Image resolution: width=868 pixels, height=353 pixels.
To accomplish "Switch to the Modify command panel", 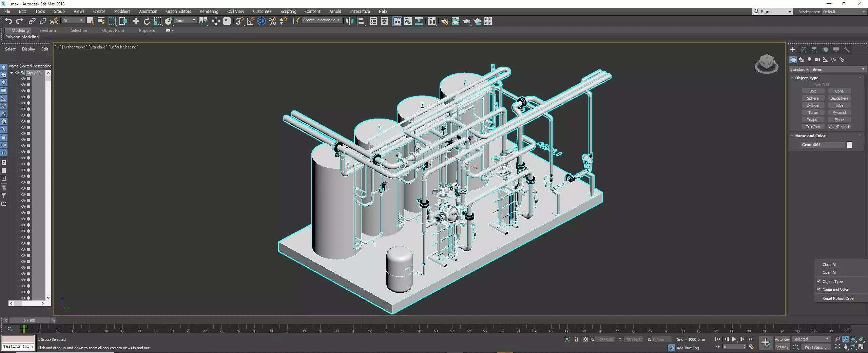I will (804, 50).
